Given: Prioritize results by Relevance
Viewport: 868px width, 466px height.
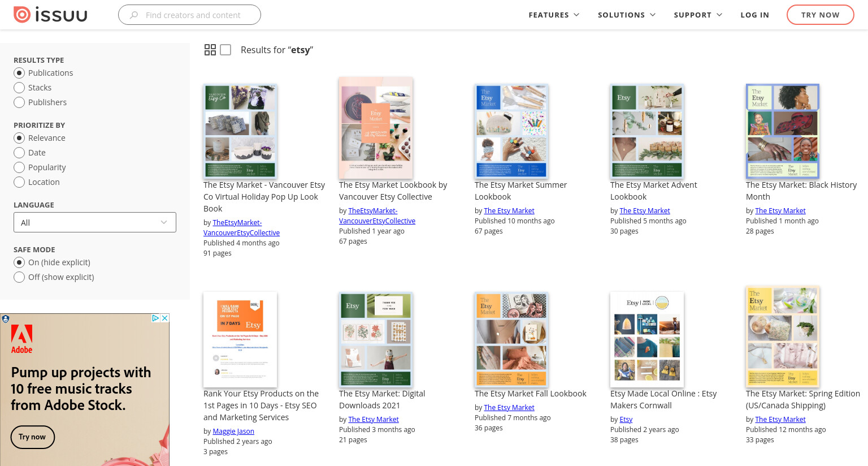Looking at the screenshot, I should pyautogui.click(x=19, y=138).
